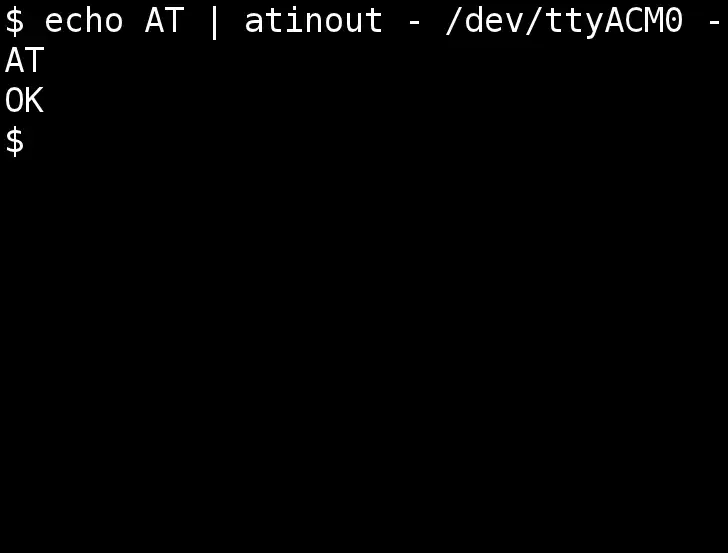Screen dimensions: 728x553
Task: Click the OK response line
Action: coord(24,101)
